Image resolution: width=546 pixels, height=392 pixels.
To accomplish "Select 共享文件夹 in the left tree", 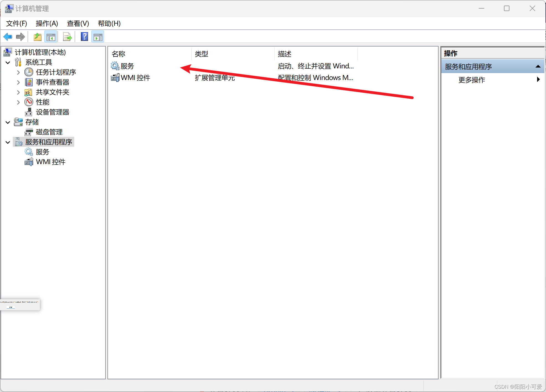I will coord(53,92).
